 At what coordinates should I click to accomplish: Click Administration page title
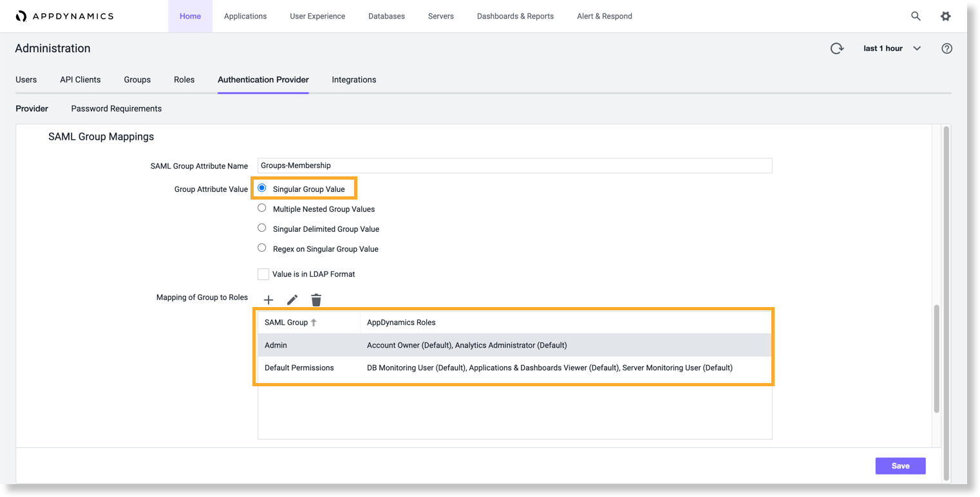point(53,48)
